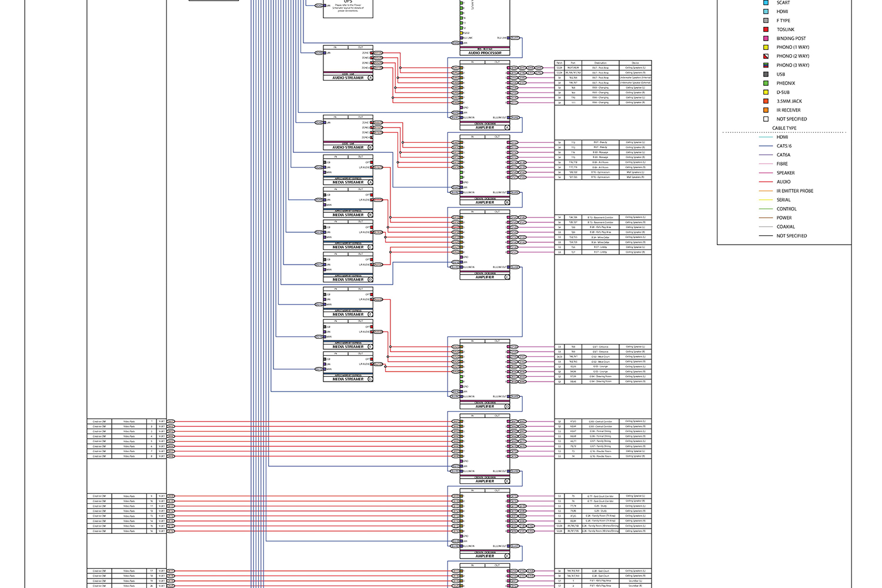Image resolution: width=882 pixels, height=588 pixels.
Task: Select the POWER cable legend label
Action: pyautogui.click(x=784, y=218)
